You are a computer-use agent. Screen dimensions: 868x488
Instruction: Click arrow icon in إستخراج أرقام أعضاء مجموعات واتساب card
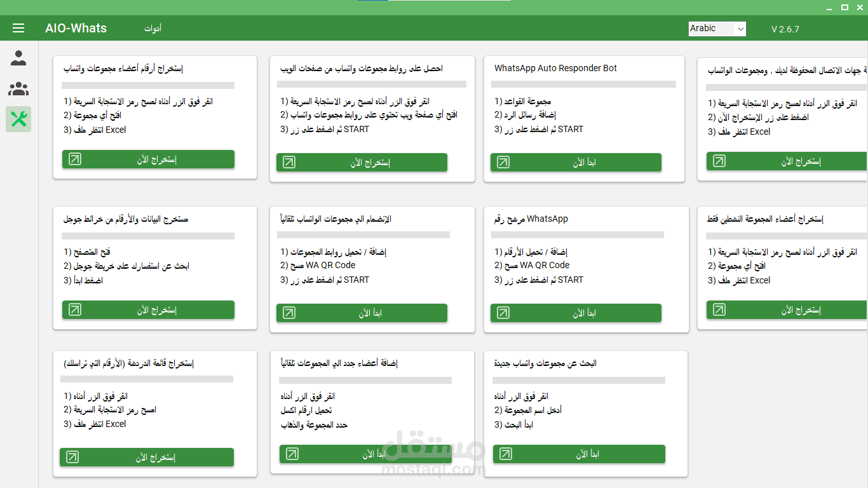pos(75,159)
